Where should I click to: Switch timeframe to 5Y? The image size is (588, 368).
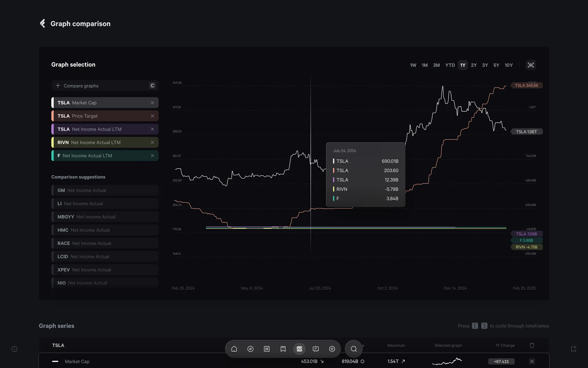point(496,65)
